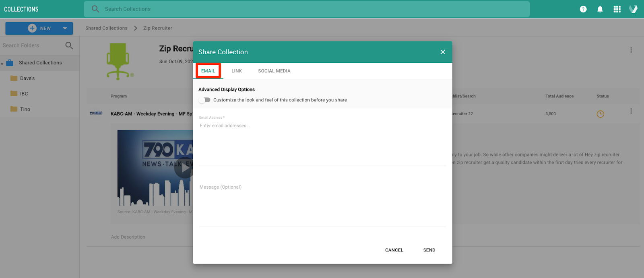Click the SEND button
Viewport: 644px width, 278px height.
[x=429, y=250]
